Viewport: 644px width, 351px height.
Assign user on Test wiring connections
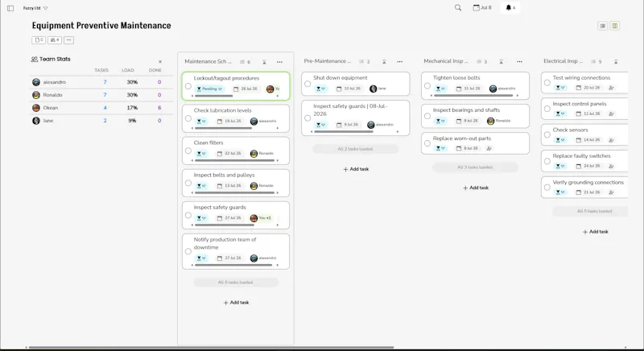[x=611, y=88]
